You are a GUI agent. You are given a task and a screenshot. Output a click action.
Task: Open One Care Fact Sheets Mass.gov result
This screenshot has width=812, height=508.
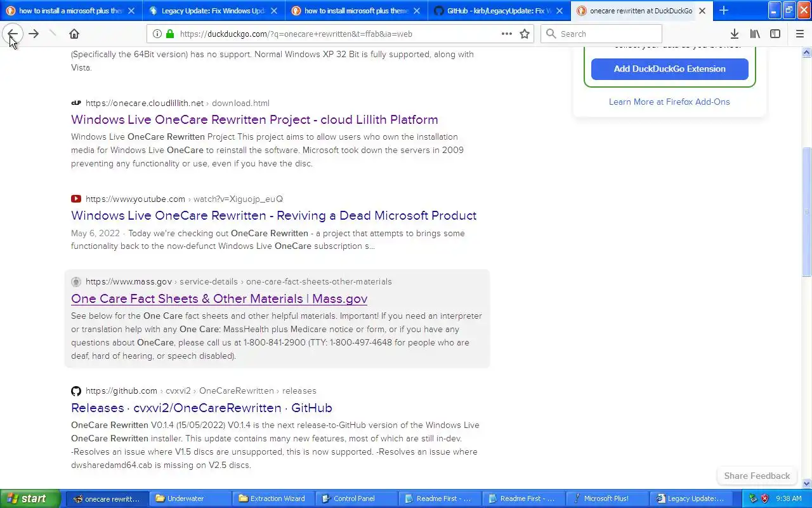[x=219, y=298]
